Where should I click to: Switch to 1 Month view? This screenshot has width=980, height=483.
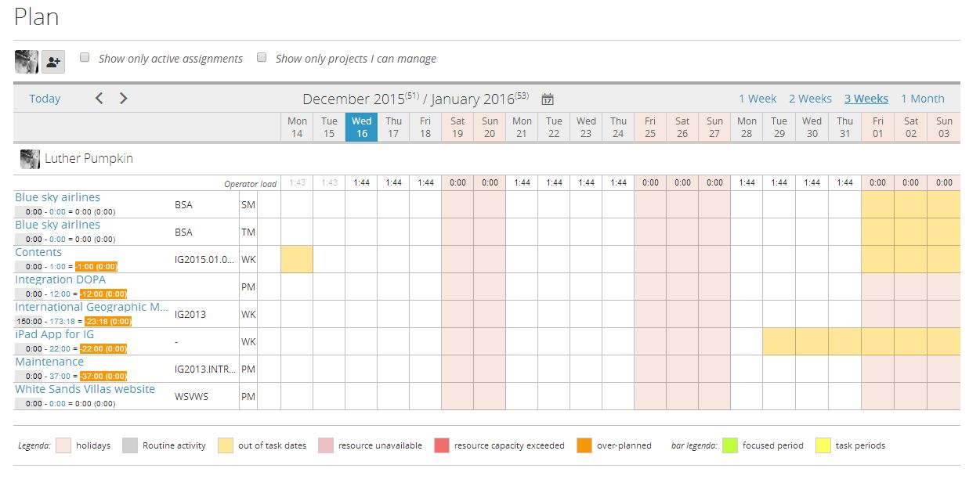click(922, 99)
